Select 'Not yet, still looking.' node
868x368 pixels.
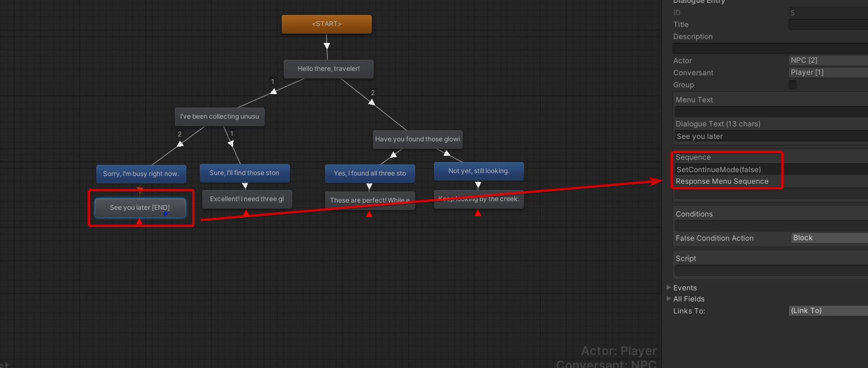[479, 171]
